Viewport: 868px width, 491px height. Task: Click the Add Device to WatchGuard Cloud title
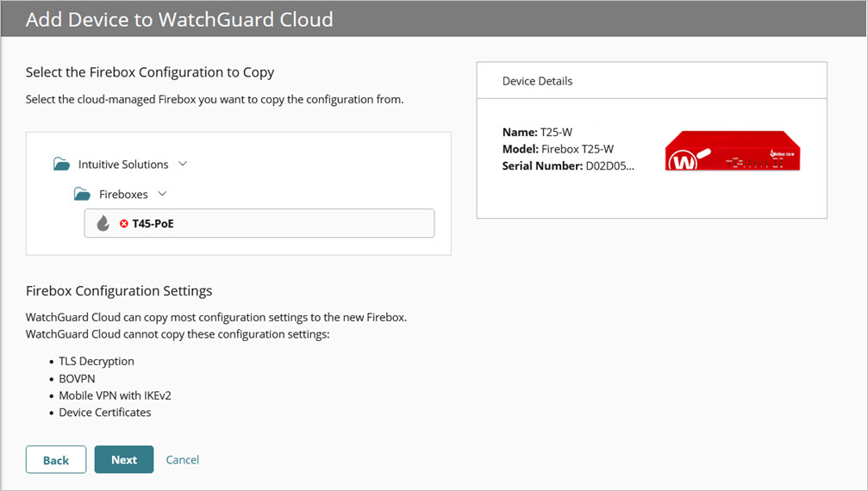tap(179, 19)
